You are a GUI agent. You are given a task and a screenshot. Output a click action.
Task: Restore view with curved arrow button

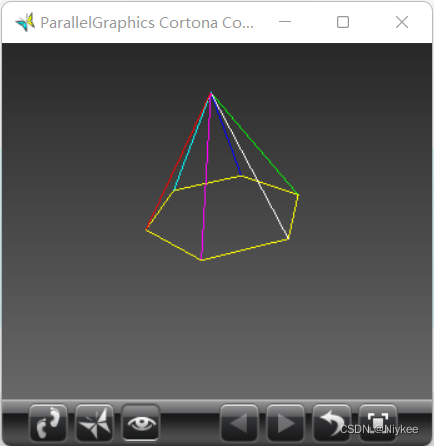click(x=331, y=423)
